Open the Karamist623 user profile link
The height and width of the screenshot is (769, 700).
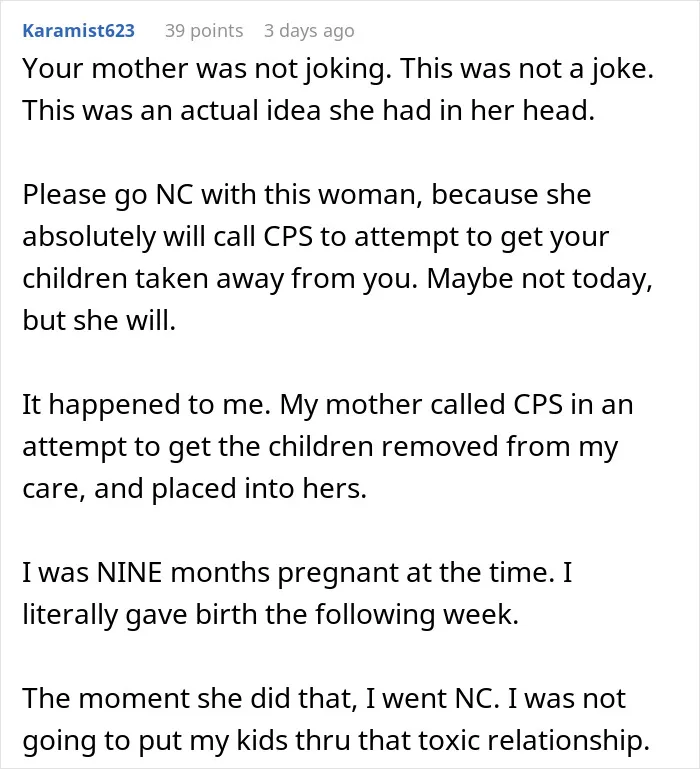pos(78,31)
